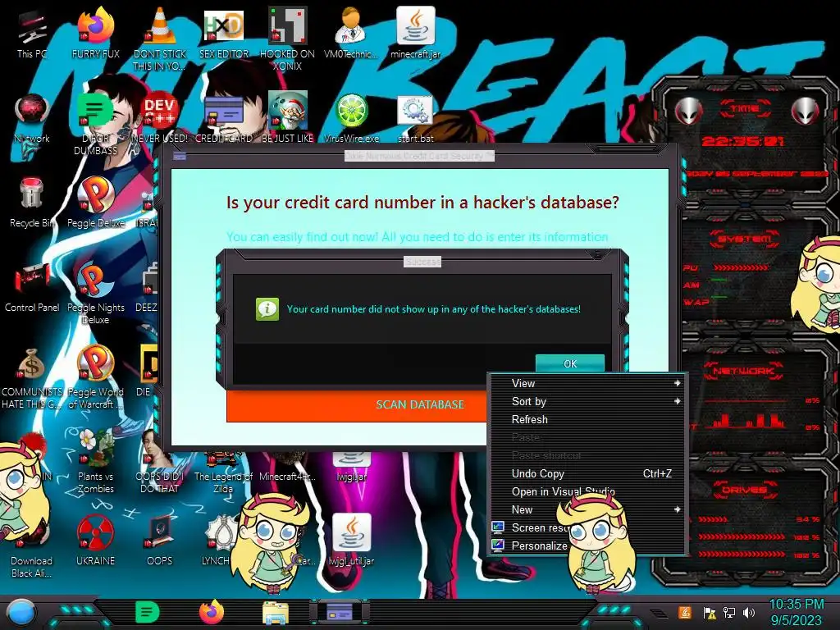
Task: Open Peggle World of Warcraft shortcut
Action: tap(95, 377)
